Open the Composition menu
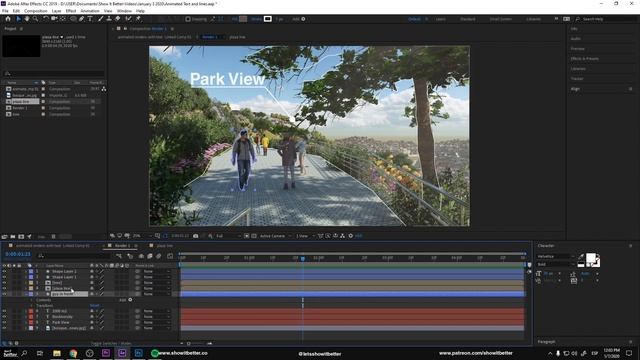640x360 pixels. (x=36, y=11)
